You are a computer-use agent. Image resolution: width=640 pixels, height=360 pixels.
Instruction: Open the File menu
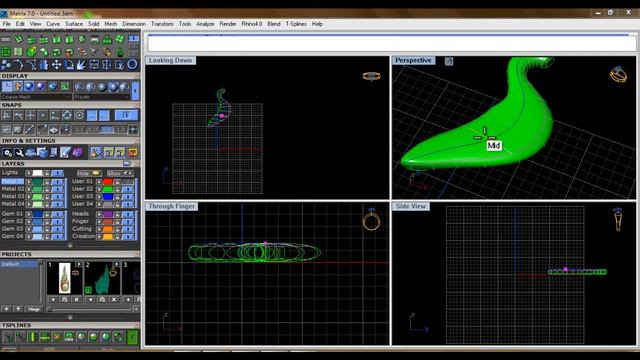(7, 24)
